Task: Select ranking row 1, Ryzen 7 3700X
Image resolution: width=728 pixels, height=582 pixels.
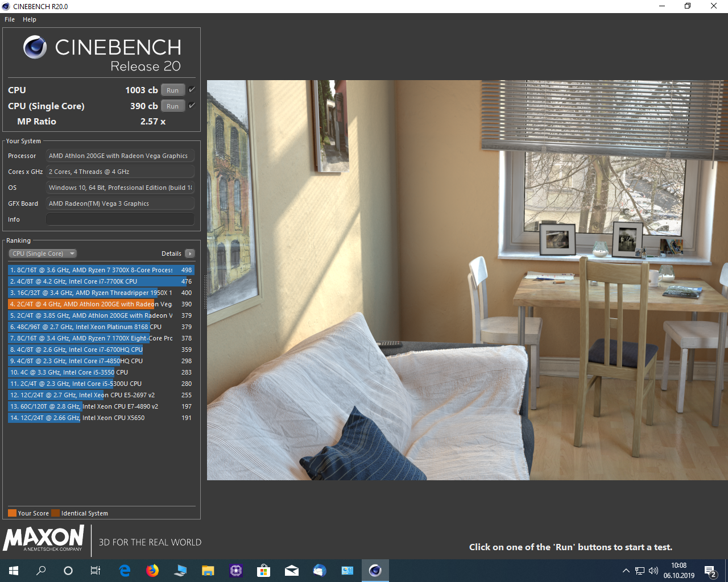Action: (x=101, y=270)
